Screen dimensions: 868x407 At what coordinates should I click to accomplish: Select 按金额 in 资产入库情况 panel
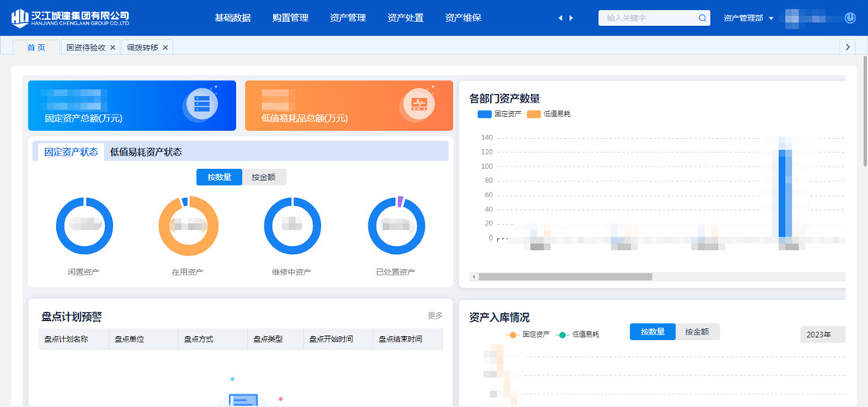[x=697, y=332]
